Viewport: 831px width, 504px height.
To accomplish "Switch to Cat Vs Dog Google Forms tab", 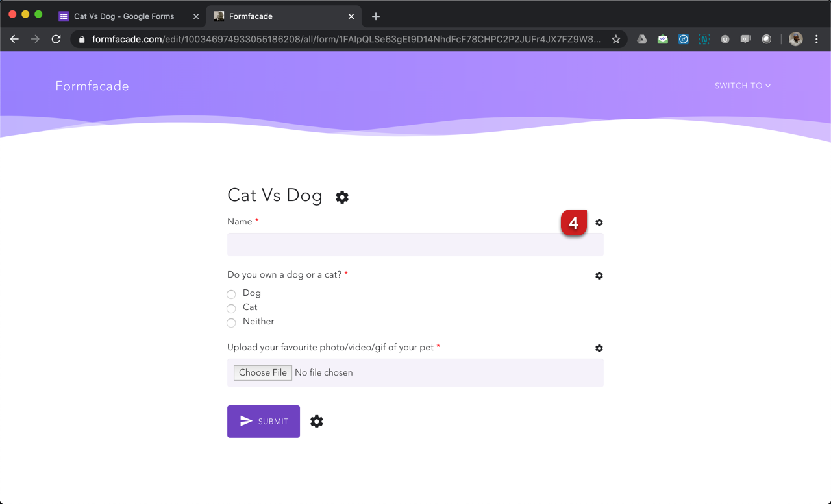I will click(123, 16).
